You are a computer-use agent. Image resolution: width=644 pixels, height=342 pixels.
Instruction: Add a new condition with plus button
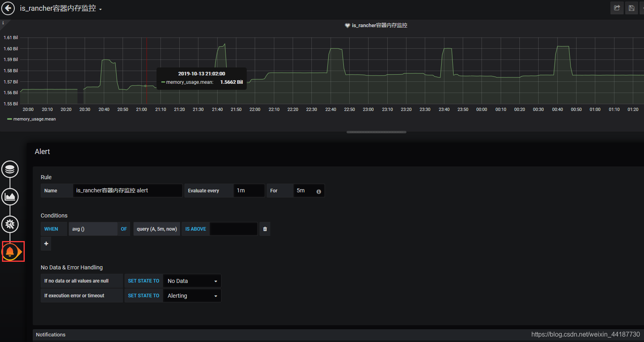(46, 243)
